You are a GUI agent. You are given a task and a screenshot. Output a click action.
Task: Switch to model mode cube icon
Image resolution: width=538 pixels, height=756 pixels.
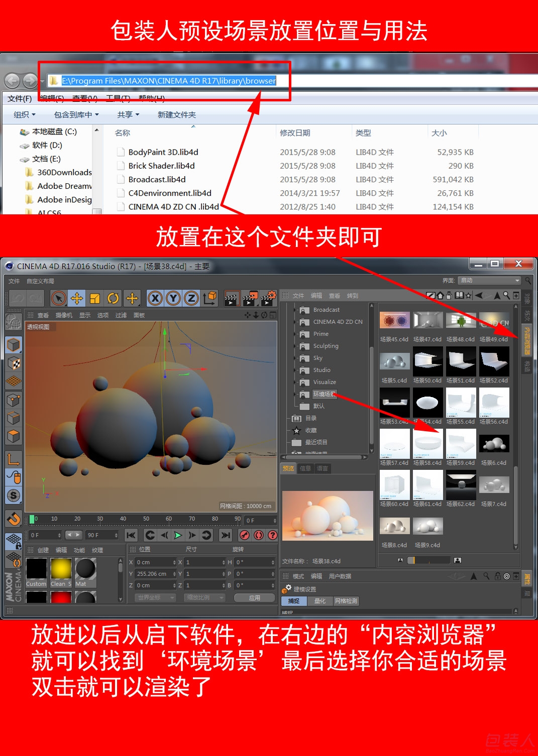pos(14,345)
